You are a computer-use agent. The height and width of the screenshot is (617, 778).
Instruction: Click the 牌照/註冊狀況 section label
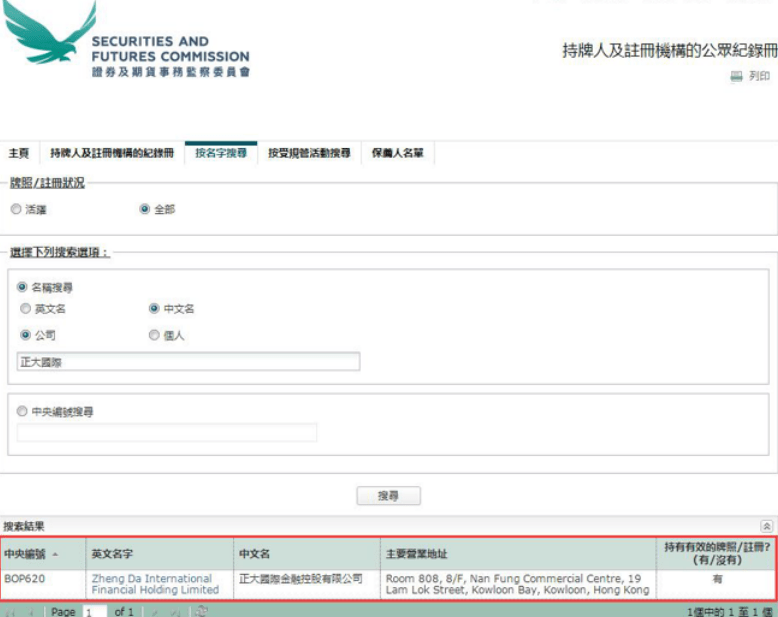(x=47, y=183)
